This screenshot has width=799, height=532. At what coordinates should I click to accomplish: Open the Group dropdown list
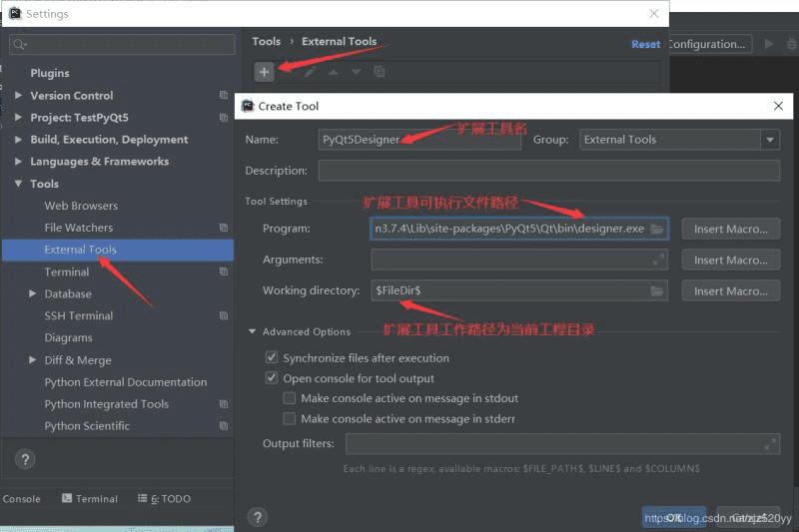tap(770, 140)
